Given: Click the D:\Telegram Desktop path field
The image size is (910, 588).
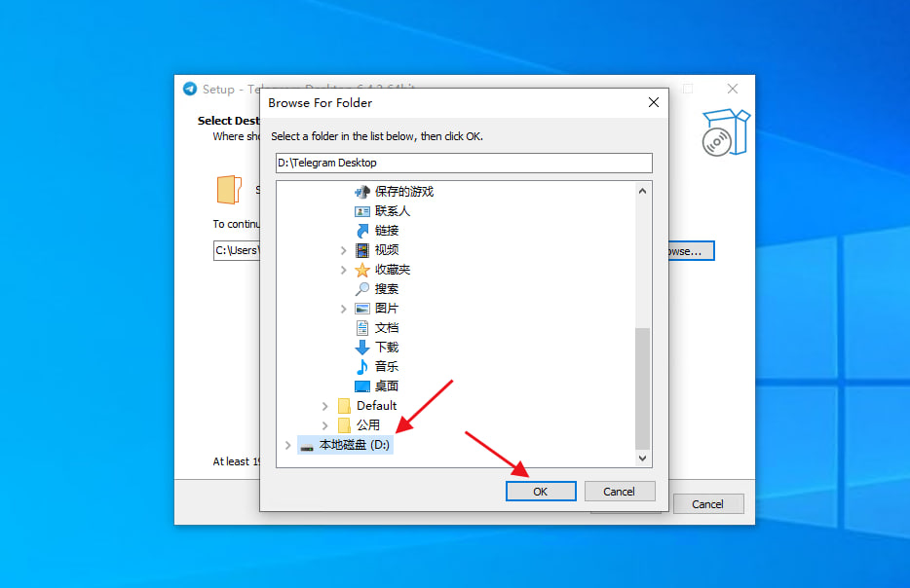Looking at the screenshot, I should (464, 163).
